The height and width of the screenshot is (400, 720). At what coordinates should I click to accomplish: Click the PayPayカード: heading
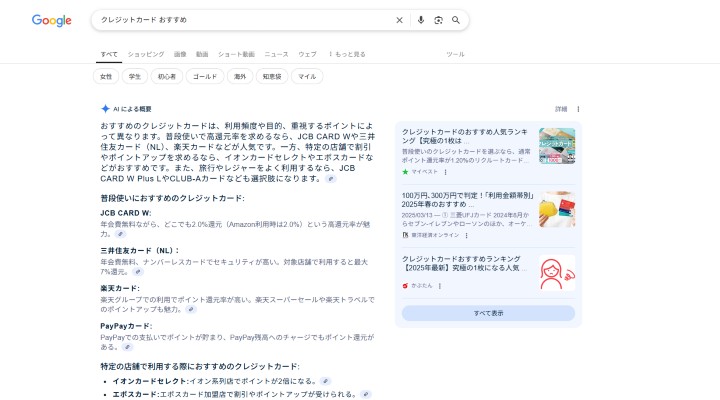126,326
